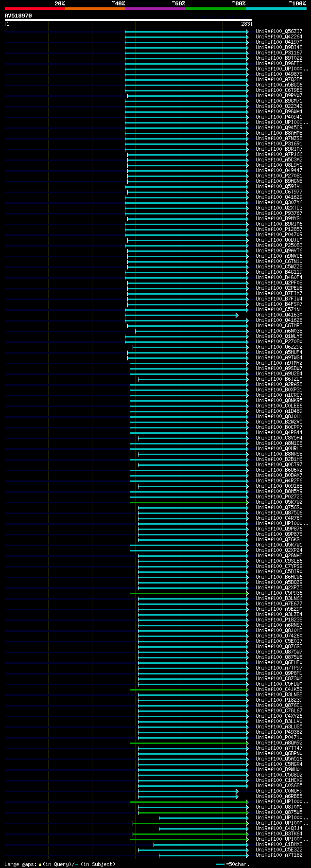Image resolution: width=311 pixels, height=868 pixels.
Task: Select hit label UniRef100_P02723
Action: pyautogui.click(x=279, y=496)
